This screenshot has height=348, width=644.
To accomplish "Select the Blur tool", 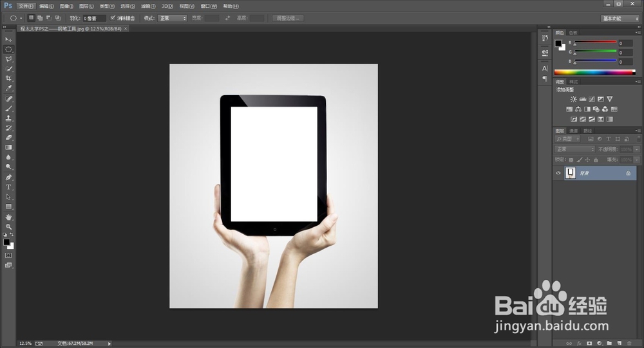I will click(x=8, y=157).
